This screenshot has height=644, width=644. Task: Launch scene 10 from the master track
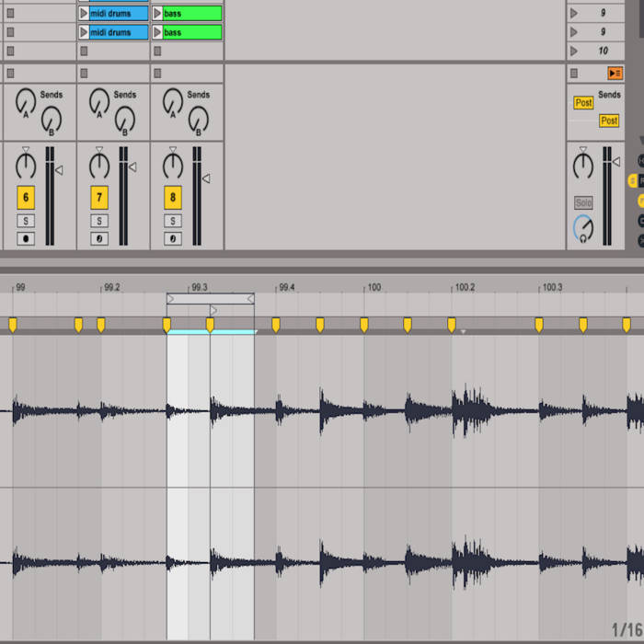click(574, 51)
